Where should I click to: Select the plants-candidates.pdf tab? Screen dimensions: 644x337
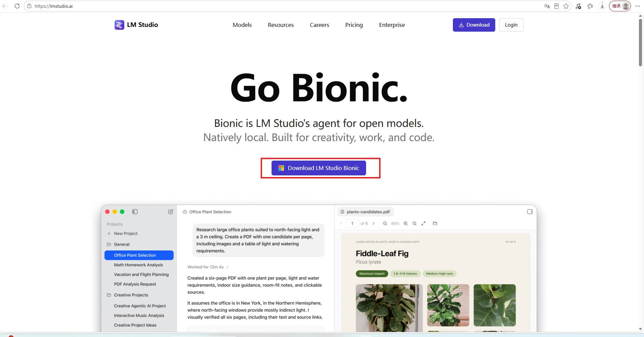point(365,212)
